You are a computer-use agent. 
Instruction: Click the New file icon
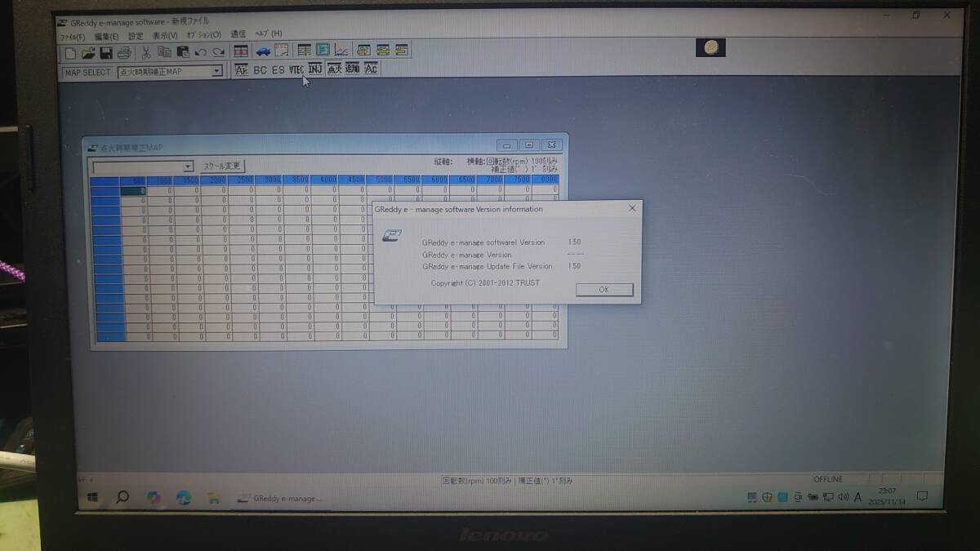click(x=71, y=52)
